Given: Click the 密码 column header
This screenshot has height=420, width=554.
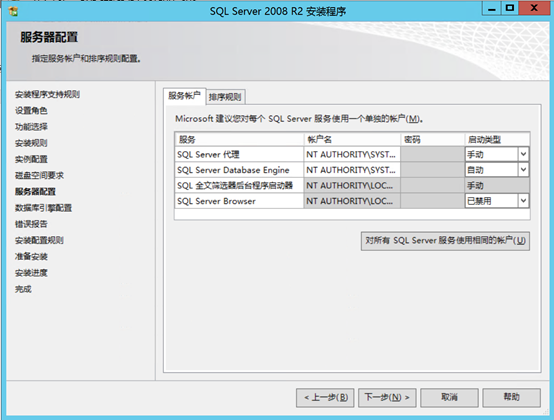Looking at the screenshot, I should 432,140.
